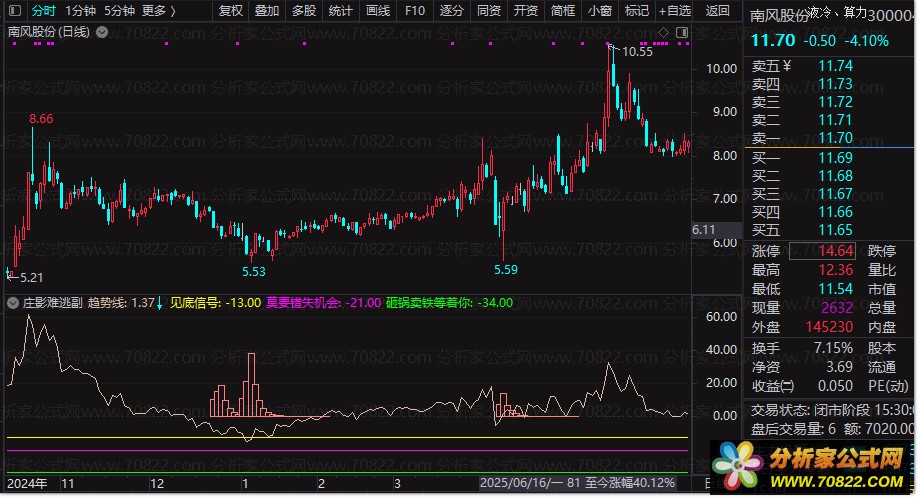This screenshot has width=920, height=498.
Task: Select the 卖二 price 11.71
Action: coord(836,120)
